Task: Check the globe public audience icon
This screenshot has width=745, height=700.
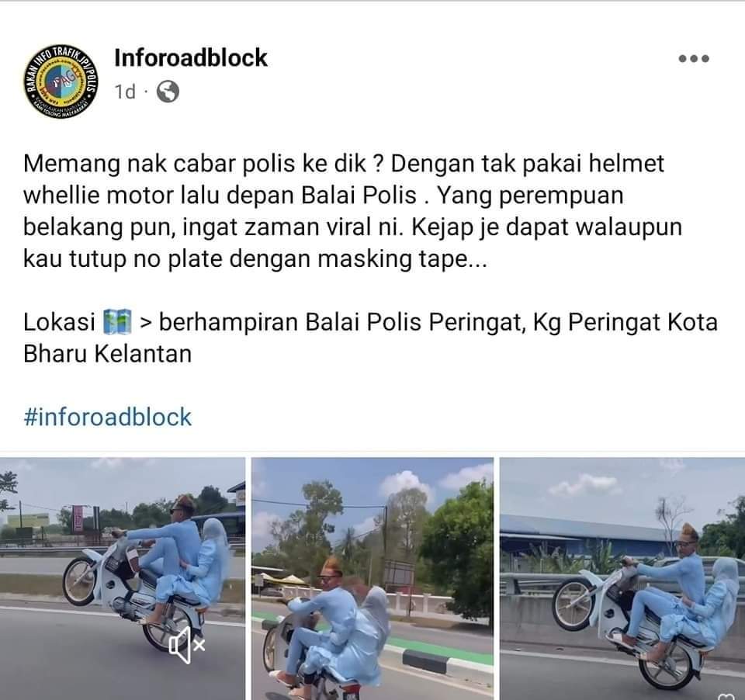Action: [168, 92]
